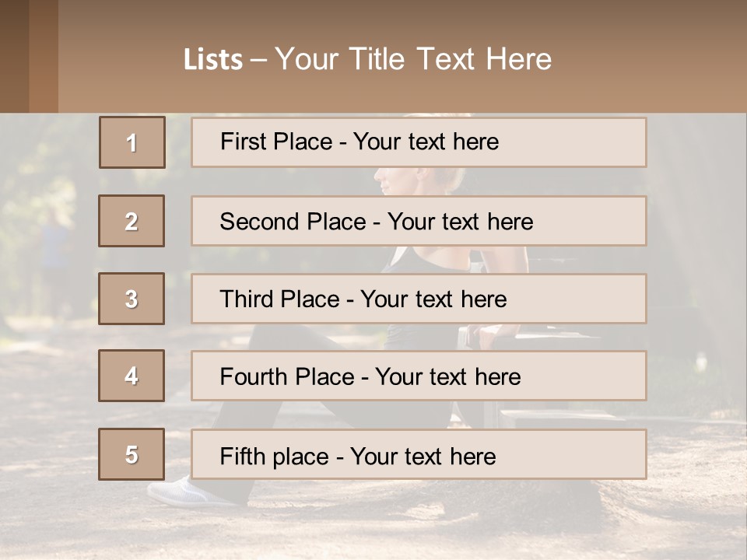Click the bold word Lists in title
Screen dimensions: 747x560
tap(213, 60)
